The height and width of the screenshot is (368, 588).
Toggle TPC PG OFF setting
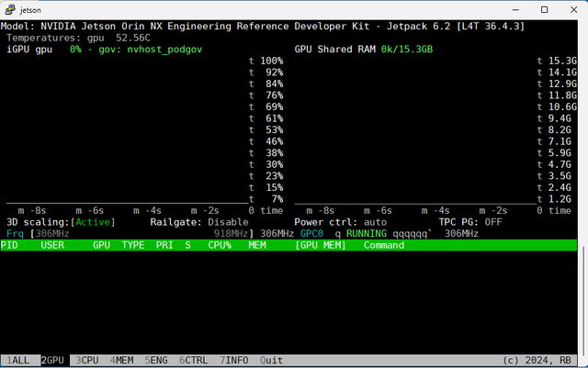click(492, 222)
